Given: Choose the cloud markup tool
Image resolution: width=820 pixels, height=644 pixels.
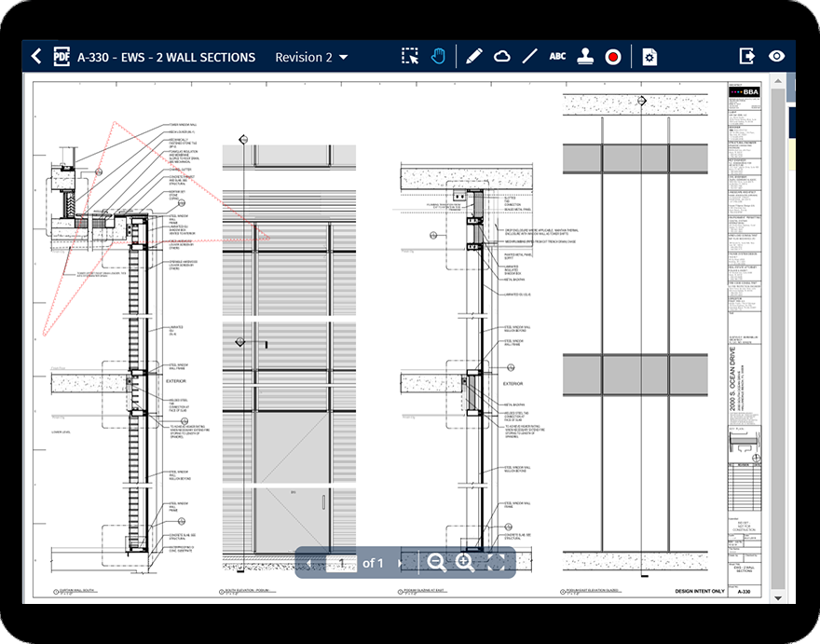Looking at the screenshot, I should pyautogui.click(x=501, y=56).
